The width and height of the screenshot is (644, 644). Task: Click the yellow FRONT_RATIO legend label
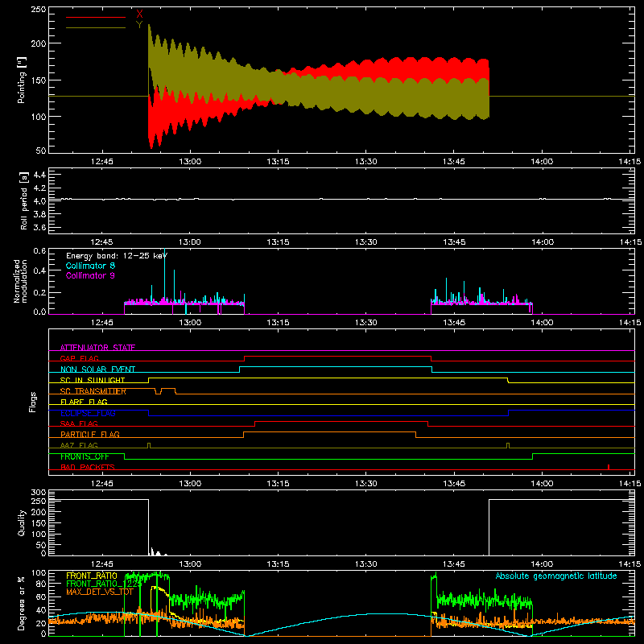[x=92, y=576]
